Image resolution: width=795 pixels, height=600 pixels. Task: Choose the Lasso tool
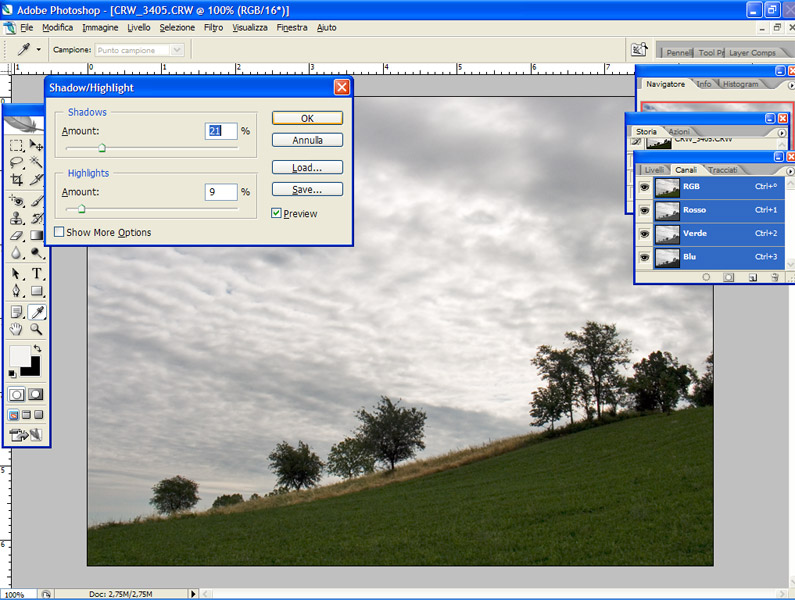(17, 162)
